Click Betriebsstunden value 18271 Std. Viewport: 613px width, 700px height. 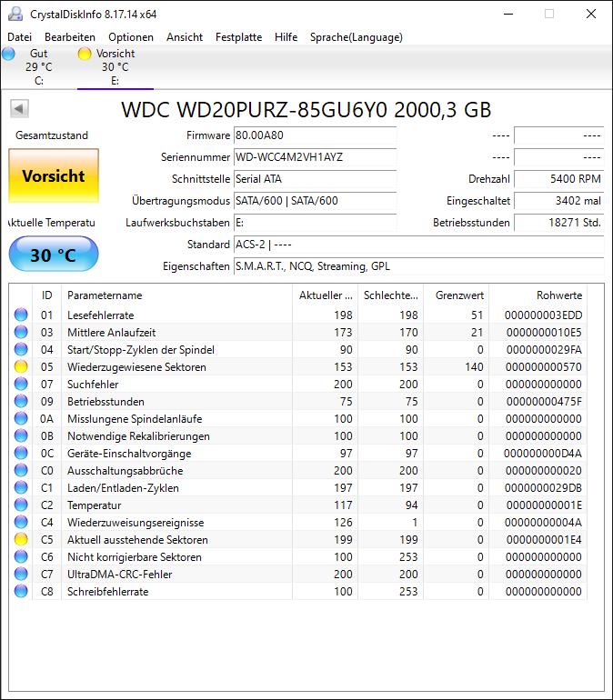click(559, 223)
